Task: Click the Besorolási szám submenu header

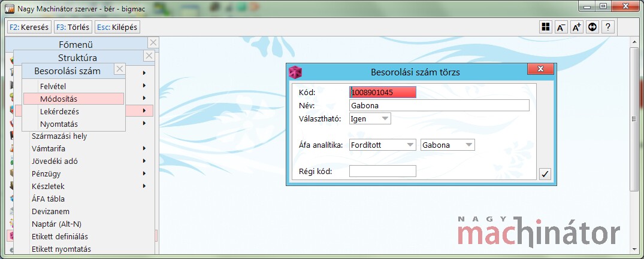Action: tap(68, 71)
